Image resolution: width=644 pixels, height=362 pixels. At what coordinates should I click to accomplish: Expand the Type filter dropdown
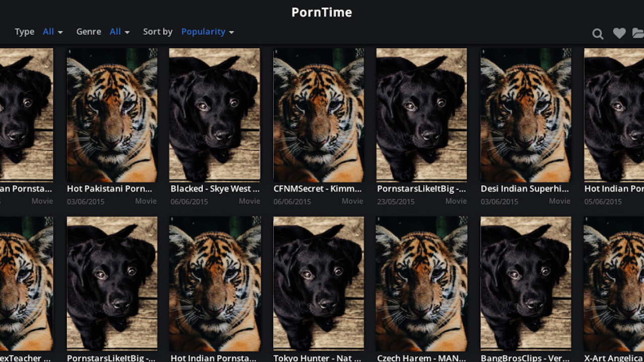[53, 32]
